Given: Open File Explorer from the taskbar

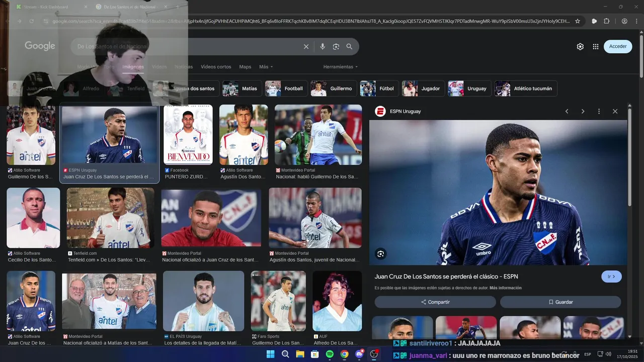Looking at the screenshot, I should point(300,354).
